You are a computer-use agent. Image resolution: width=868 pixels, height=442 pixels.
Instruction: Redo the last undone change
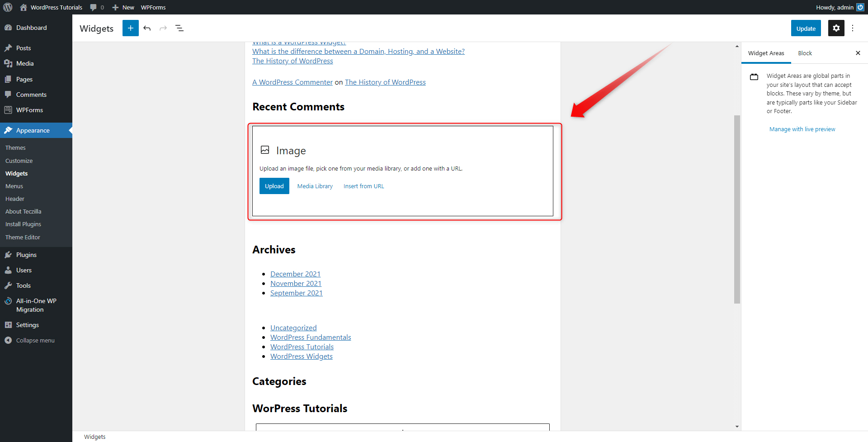pyautogui.click(x=163, y=28)
